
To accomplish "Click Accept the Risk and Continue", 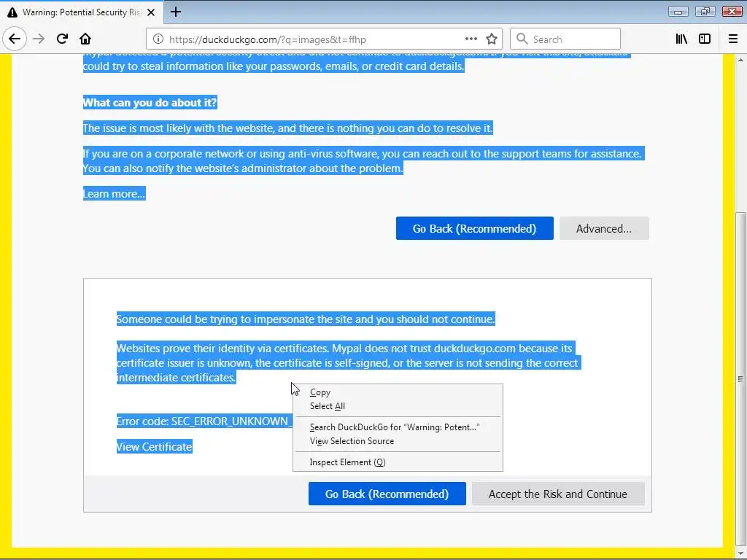I will 558,494.
